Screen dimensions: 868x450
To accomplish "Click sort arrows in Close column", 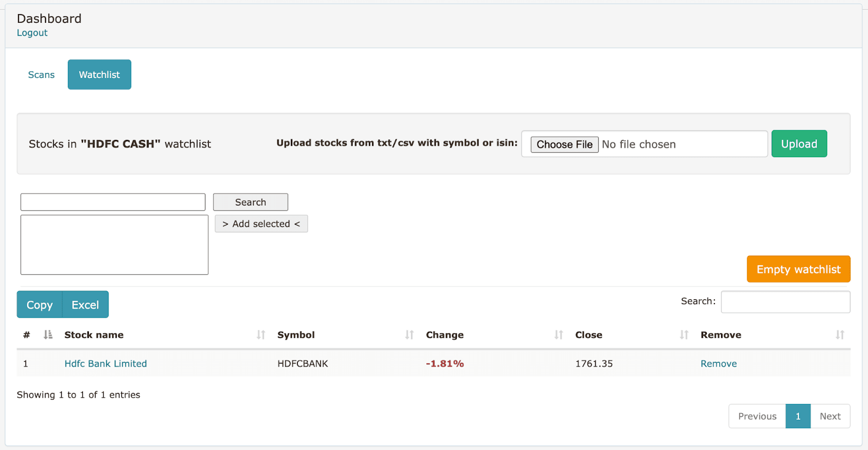I will [684, 335].
